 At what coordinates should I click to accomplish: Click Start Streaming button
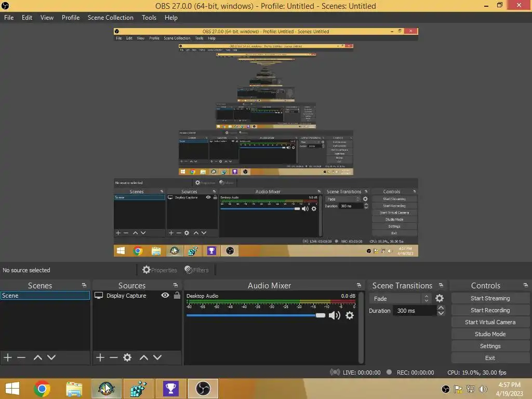coord(490,298)
